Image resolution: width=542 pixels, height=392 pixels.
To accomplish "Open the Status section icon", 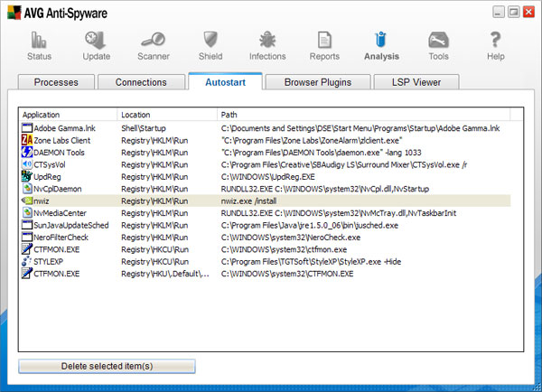I will 39,40.
